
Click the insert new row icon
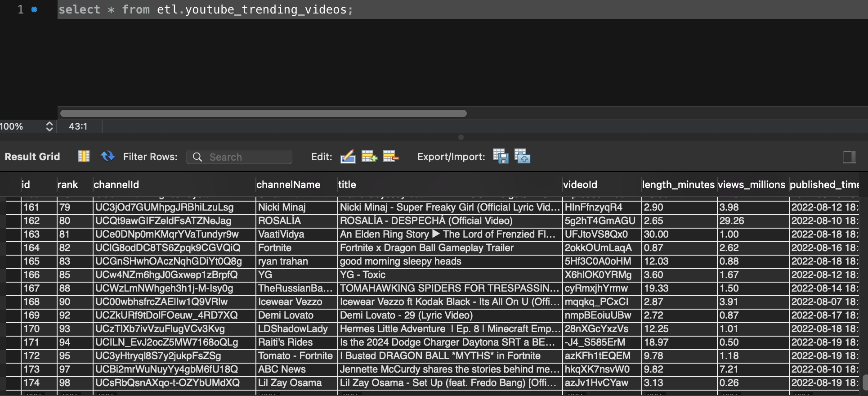click(369, 157)
